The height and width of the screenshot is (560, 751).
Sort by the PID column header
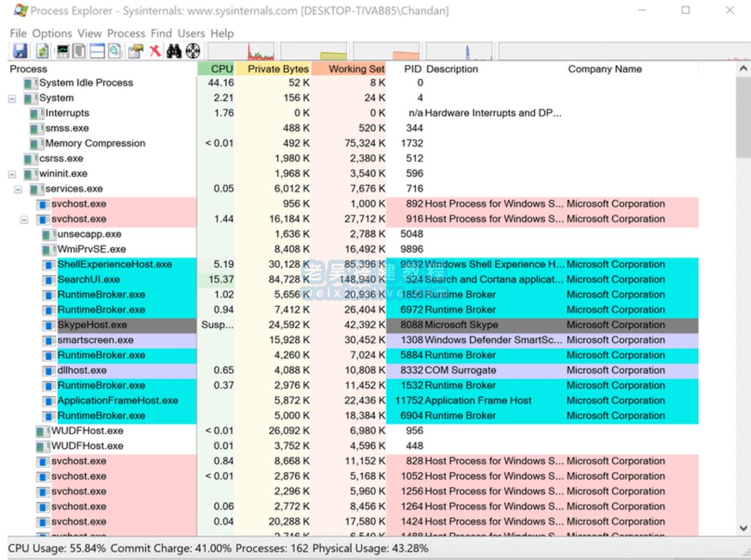pos(405,69)
